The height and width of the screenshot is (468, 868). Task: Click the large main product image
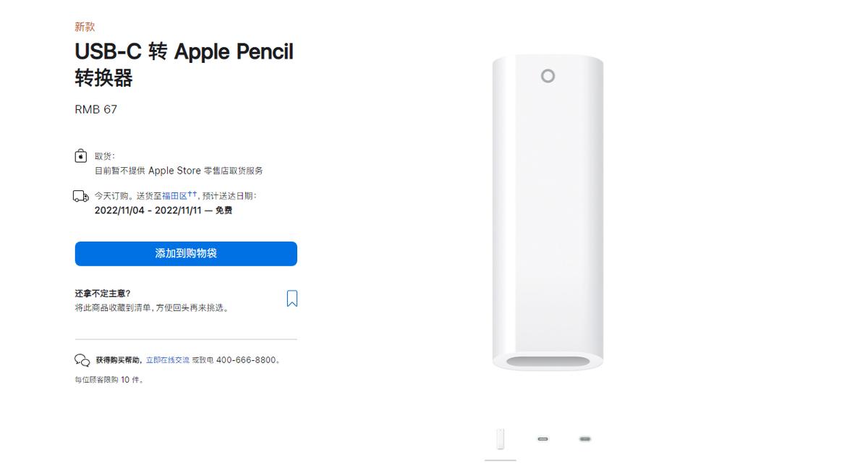548,210
